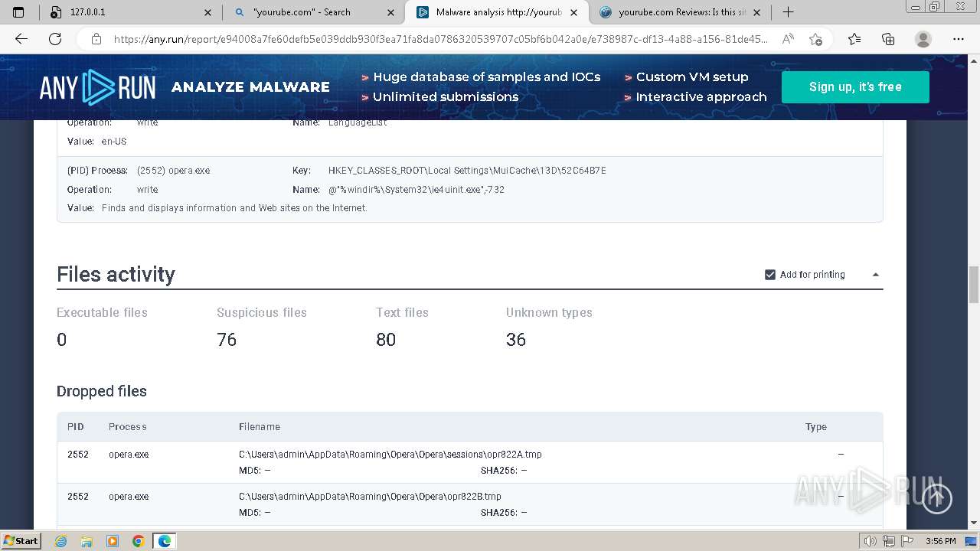
Task: Click the scroll to top button
Action: [936, 499]
